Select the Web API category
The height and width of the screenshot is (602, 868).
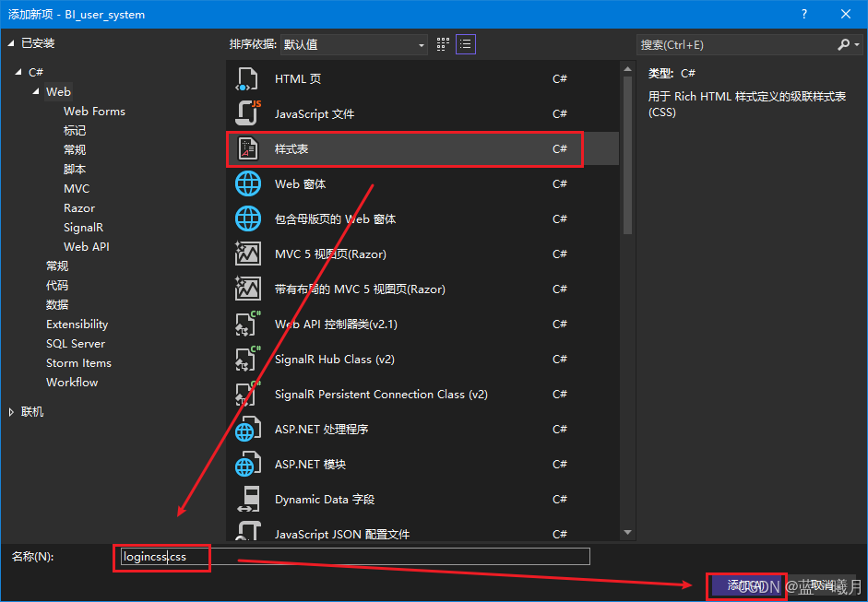click(87, 247)
